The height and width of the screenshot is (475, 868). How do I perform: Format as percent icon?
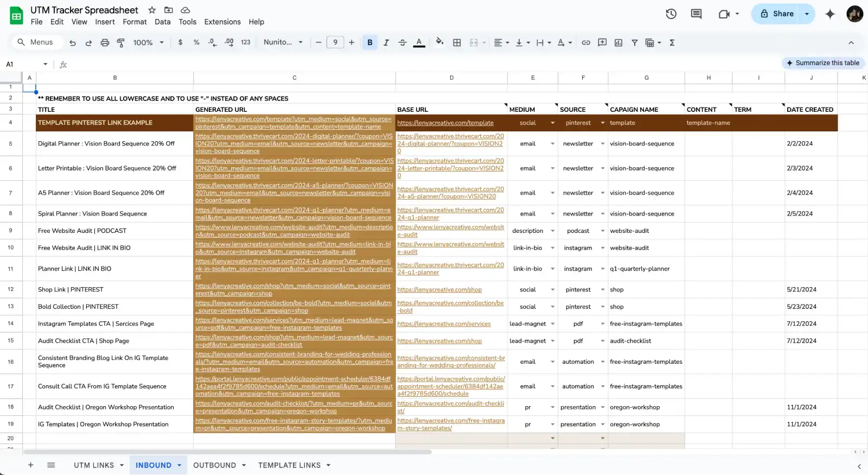click(196, 42)
